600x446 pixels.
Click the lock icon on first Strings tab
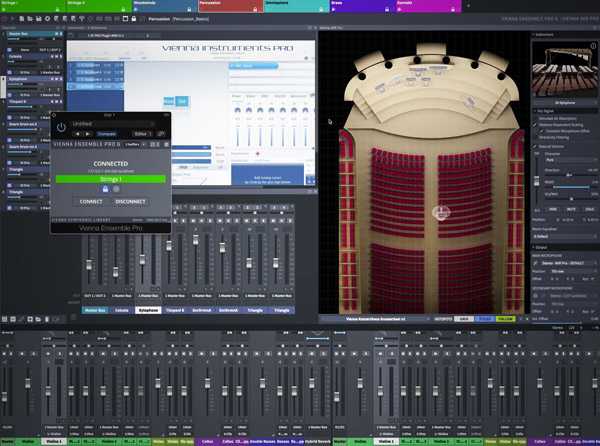point(57,9)
